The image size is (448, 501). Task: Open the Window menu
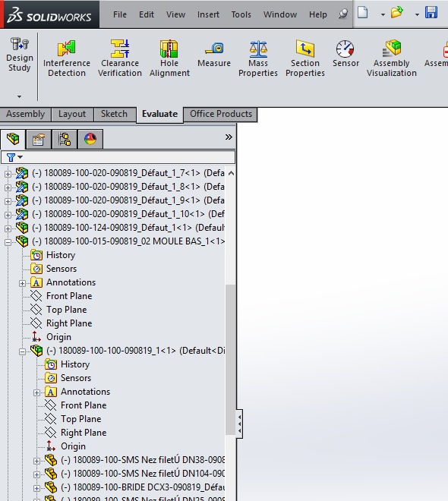[x=280, y=14]
